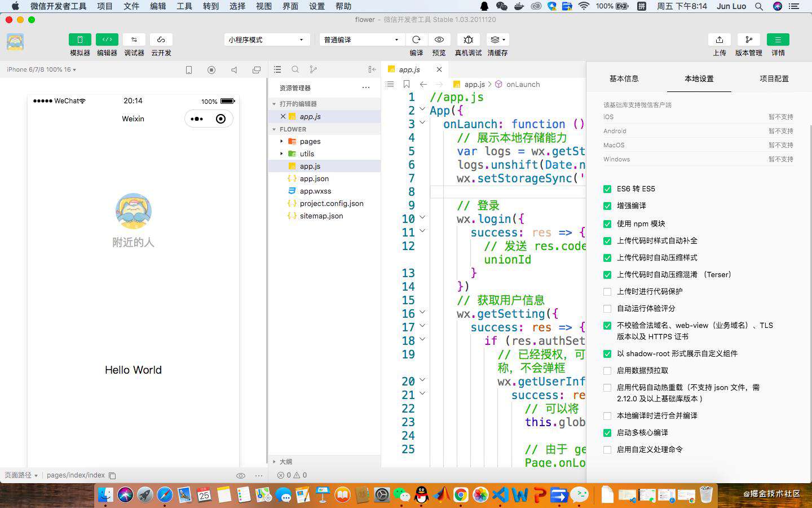Open the 小程序模式 mode dropdown
Viewport: 812px width, 508px height.
point(267,40)
